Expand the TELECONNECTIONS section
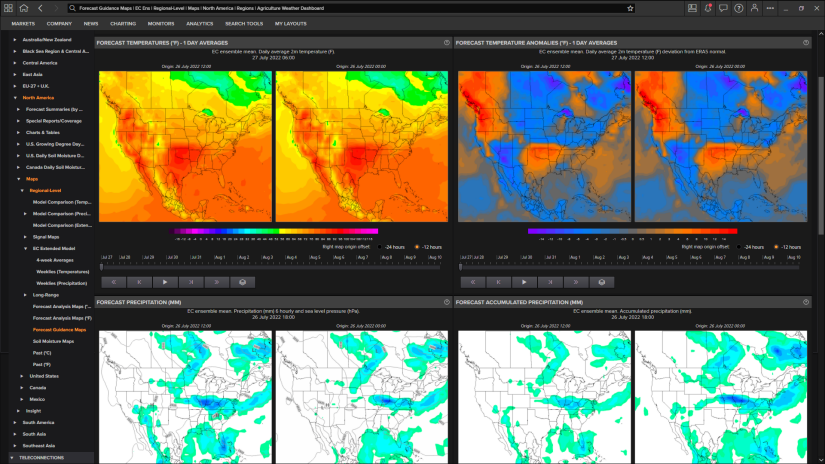Screen dimensions: 825x464 (x=12, y=457)
